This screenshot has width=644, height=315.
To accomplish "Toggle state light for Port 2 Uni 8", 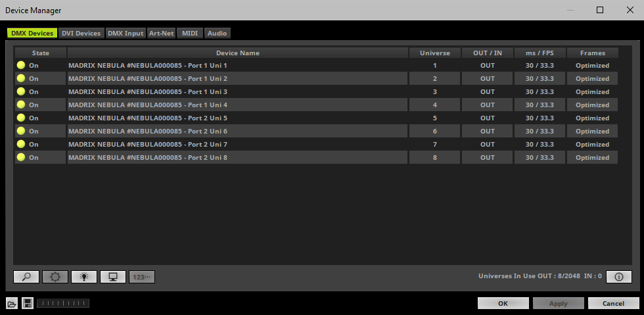I will click(21, 157).
